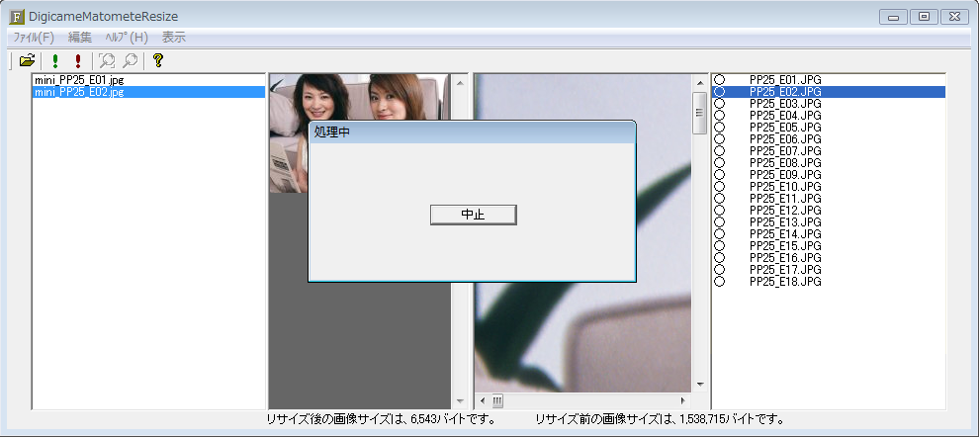Click up arrow of resized preview scrollbar
Screen dimensions: 980x438
point(460,82)
